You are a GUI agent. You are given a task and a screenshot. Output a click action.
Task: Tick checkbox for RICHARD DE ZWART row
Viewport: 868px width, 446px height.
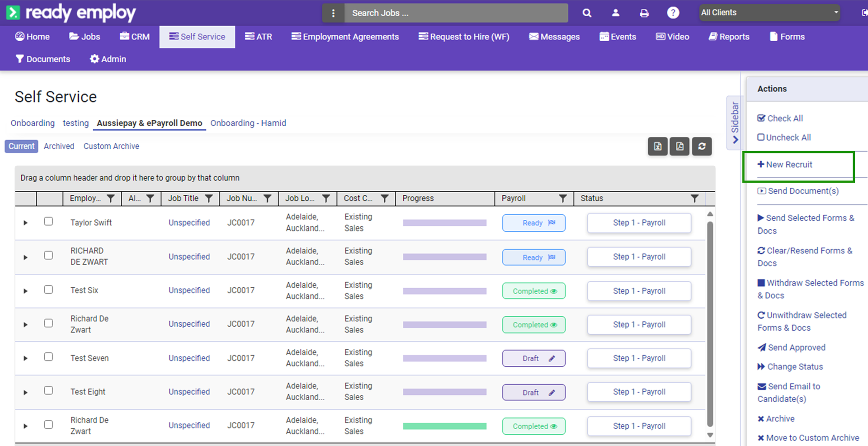coord(48,255)
